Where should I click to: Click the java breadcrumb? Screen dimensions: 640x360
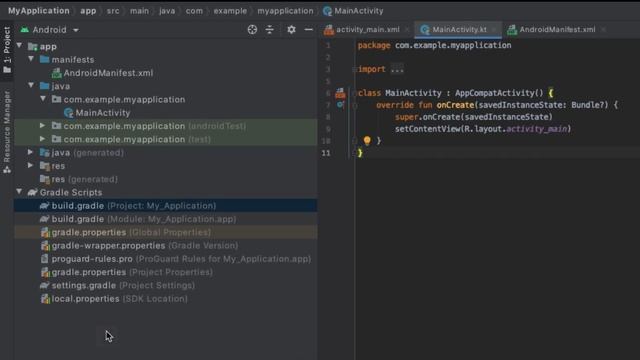pyautogui.click(x=167, y=11)
